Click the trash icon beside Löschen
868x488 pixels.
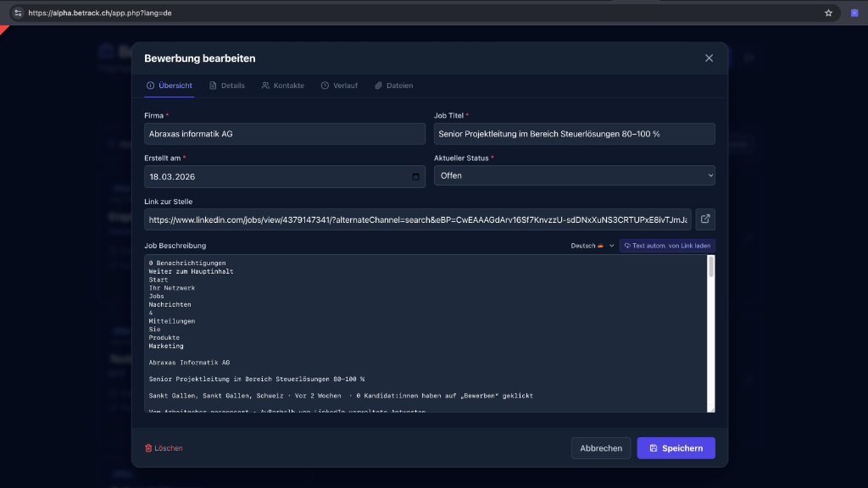coord(150,447)
